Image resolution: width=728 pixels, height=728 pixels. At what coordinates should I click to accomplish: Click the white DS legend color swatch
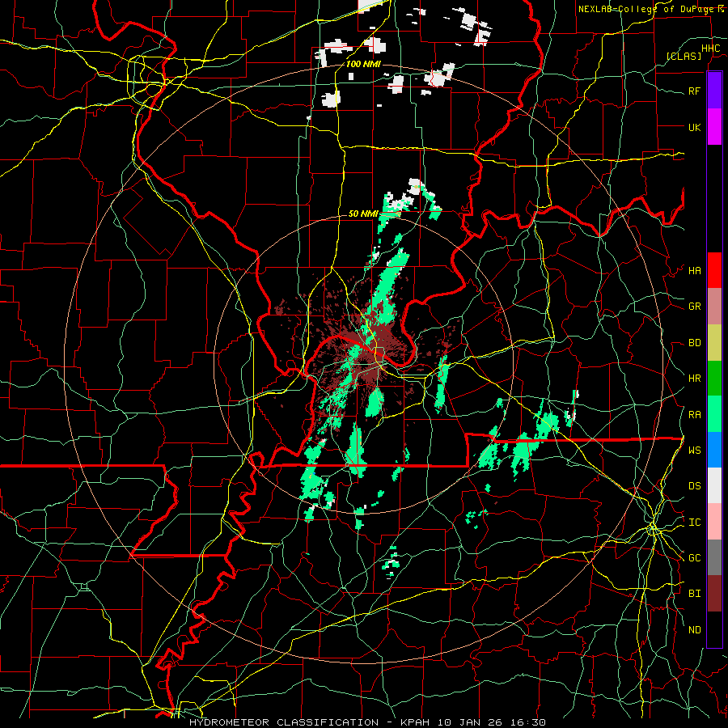[x=714, y=485]
